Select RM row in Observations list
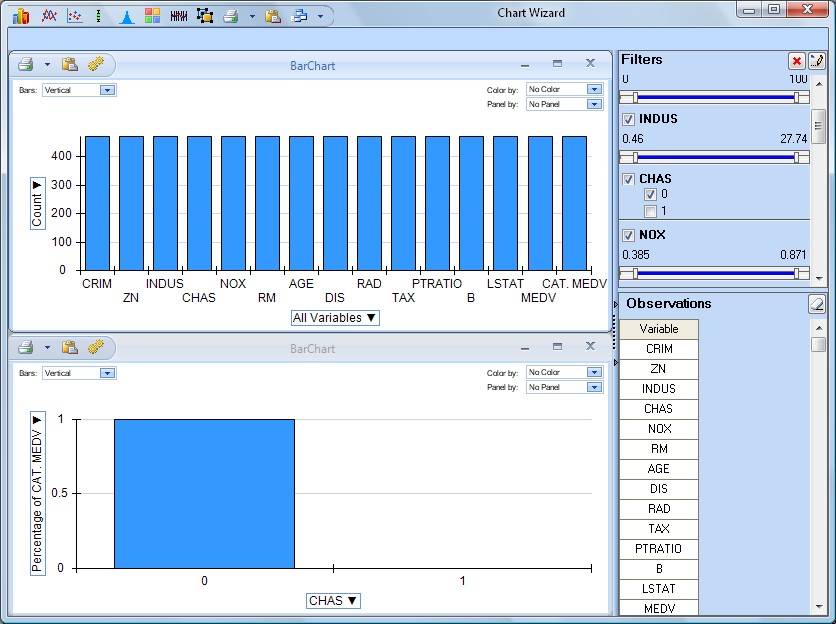 [659, 449]
